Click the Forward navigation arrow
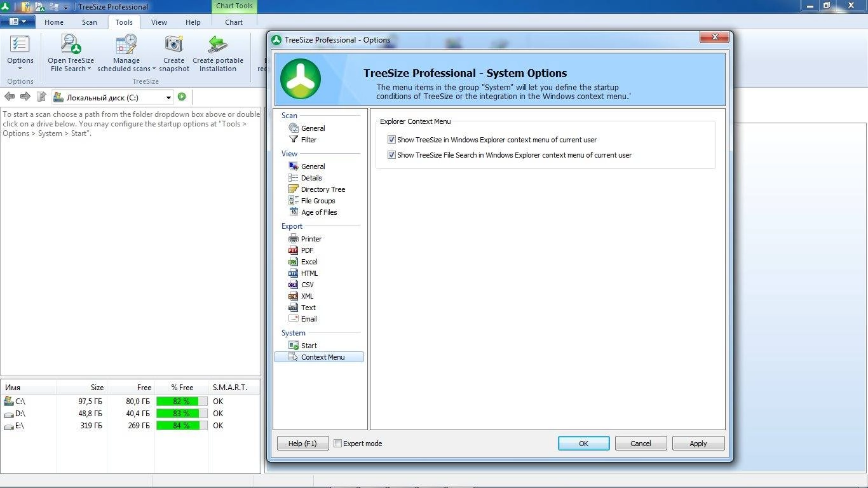 point(25,97)
